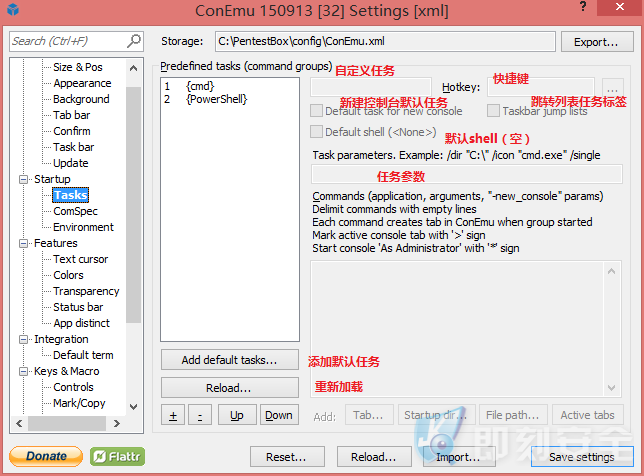Click commands box scroll up arrow

pyautogui.click(x=611, y=271)
